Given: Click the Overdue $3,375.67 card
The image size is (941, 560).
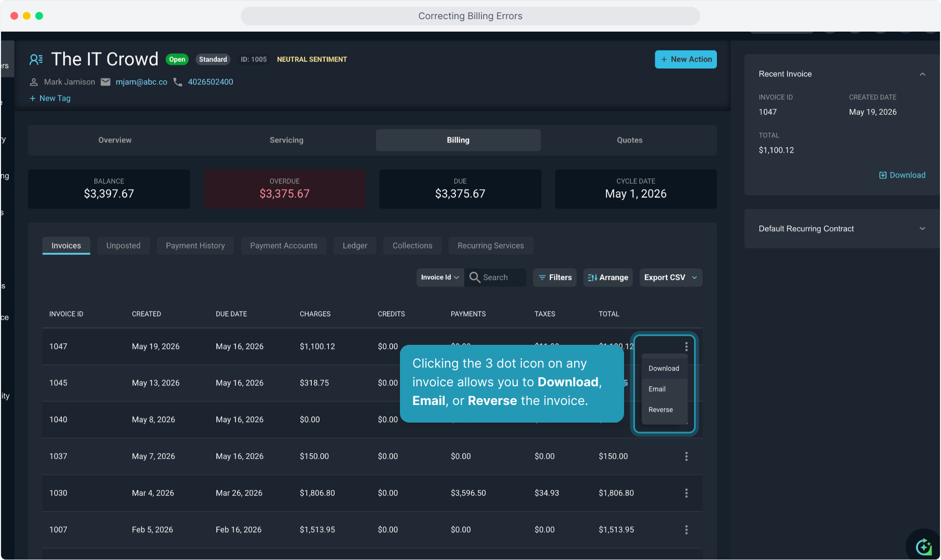Looking at the screenshot, I should [x=285, y=189].
